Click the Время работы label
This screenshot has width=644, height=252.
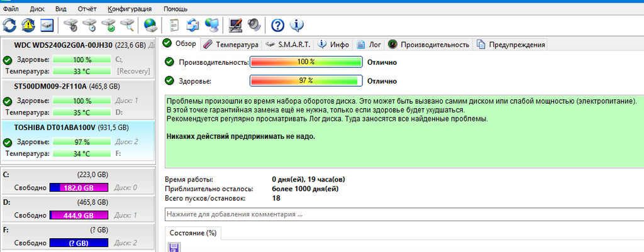189,180
